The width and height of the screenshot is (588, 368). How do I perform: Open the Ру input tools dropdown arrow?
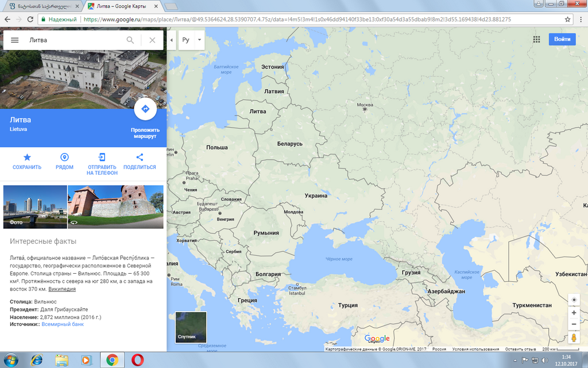point(199,40)
